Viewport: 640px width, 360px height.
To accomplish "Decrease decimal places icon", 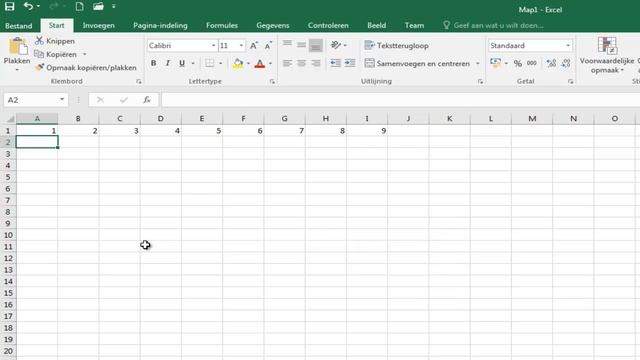I will pos(566,63).
